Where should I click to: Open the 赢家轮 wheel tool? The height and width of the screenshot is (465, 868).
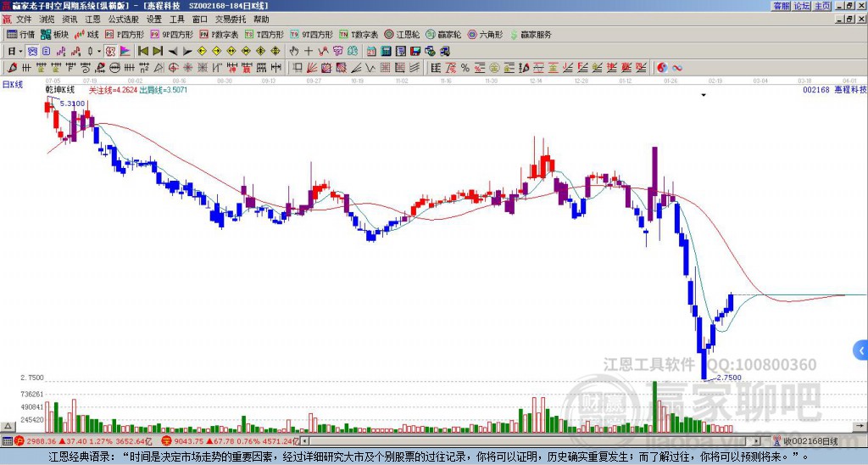[x=443, y=34]
